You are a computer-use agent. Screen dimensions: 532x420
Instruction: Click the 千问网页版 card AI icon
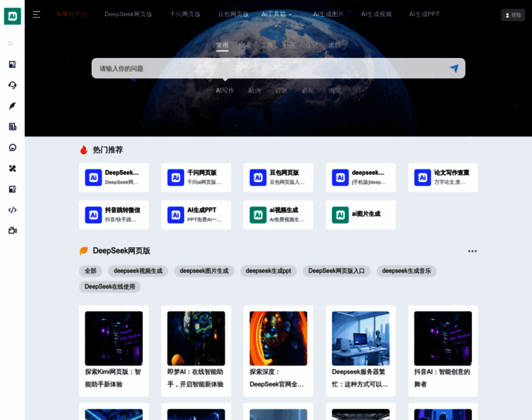point(176,177)
